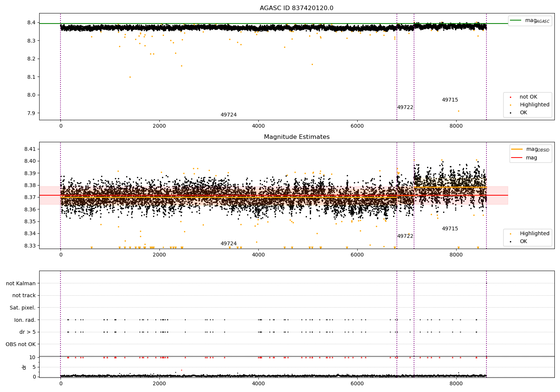Click the 10 tick on the dr axis

tap(33, 357)
